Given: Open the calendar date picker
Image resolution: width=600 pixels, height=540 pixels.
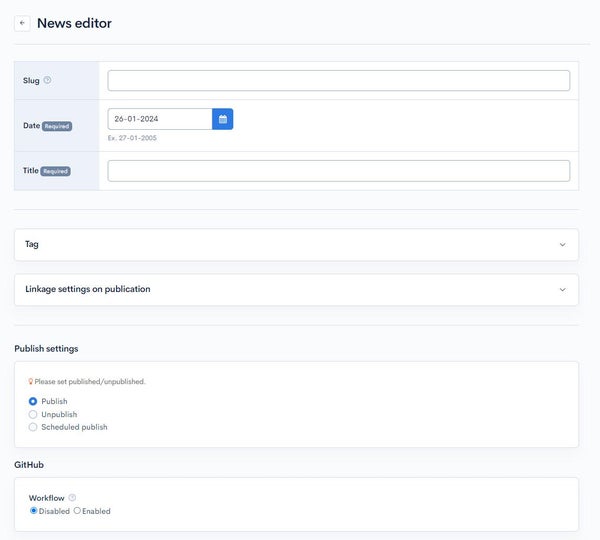Looking at the screenshot, I should [223, 119].
